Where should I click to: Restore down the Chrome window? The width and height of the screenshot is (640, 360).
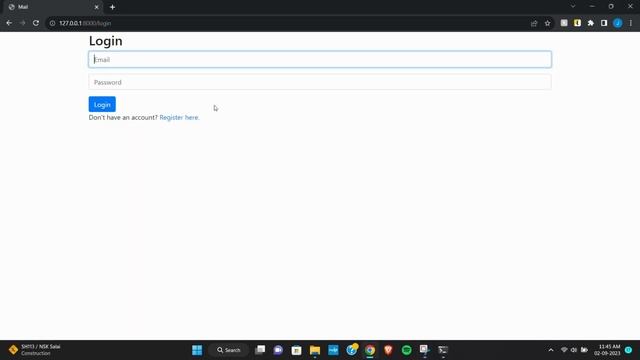click(611, 7)
